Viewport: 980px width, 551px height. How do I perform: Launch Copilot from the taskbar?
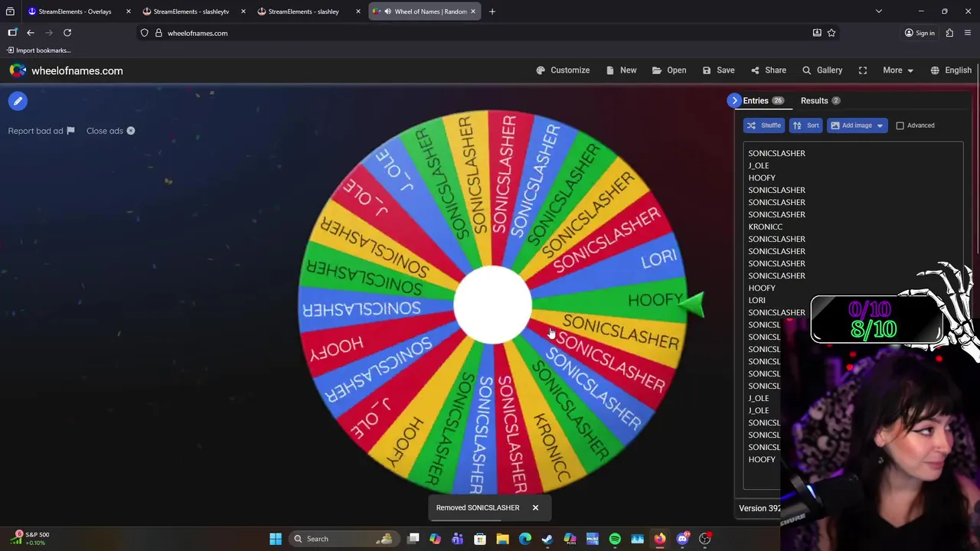click(x=436, y=539)
